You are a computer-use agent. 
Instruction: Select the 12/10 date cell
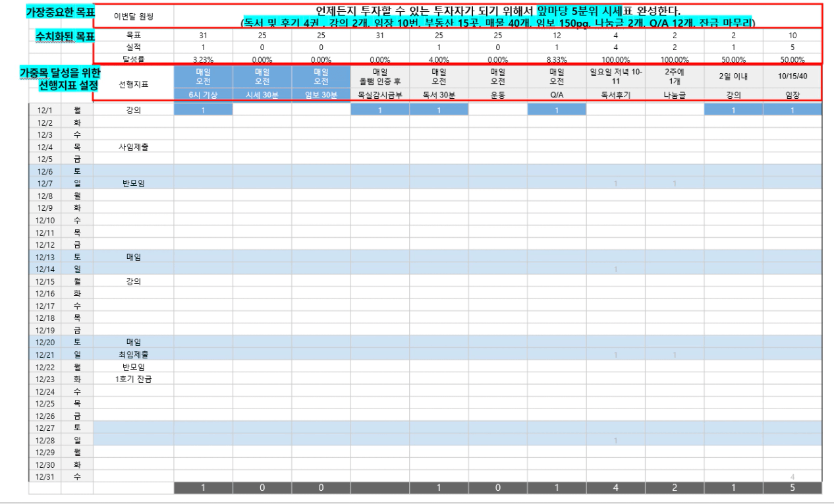tap(45, 220)
